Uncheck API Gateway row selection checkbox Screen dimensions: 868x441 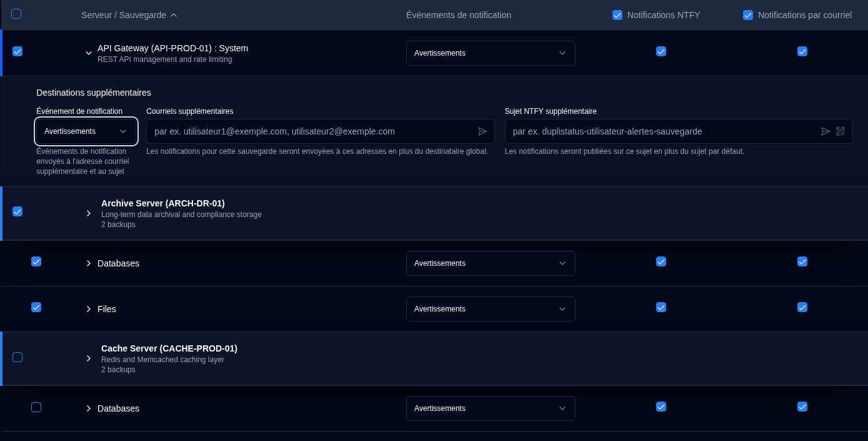[17, 51]
